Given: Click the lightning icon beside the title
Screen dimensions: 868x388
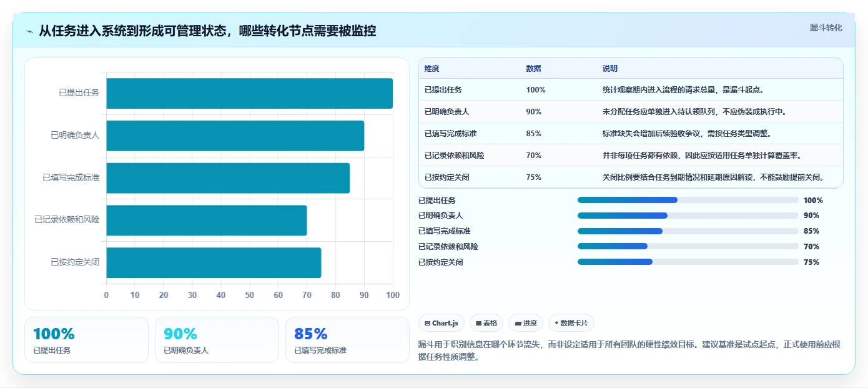Looking at the screenshot, I should pos(30,31).
